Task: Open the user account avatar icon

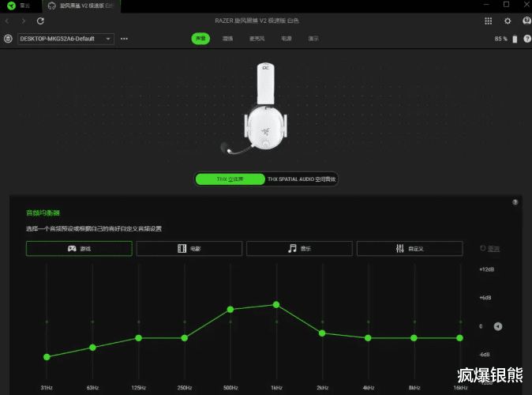Action: 526,21
